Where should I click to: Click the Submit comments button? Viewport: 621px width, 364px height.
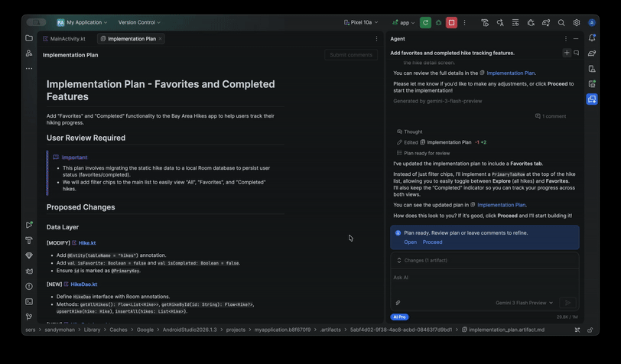351,55
